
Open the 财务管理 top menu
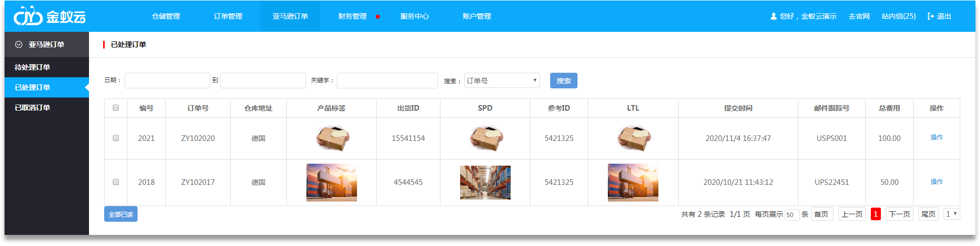pyautogui.click(x=352, y=16)
